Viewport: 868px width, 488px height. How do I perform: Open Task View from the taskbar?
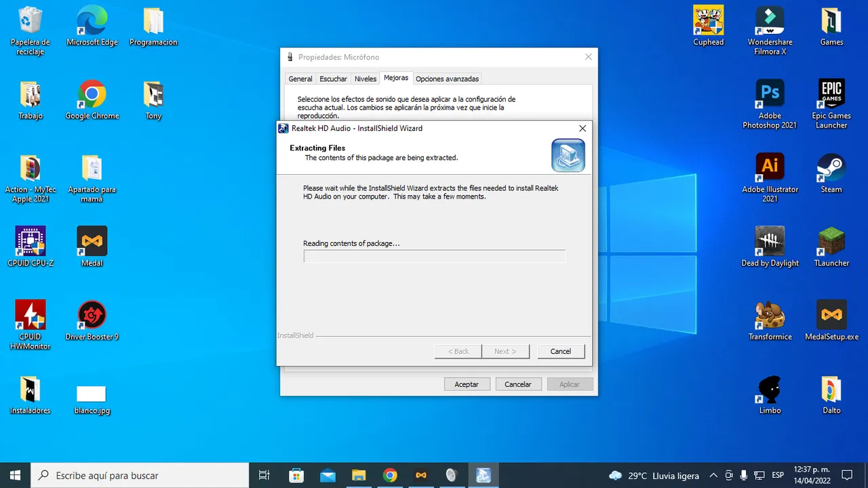pyautogui.click(x=264, y=475)
